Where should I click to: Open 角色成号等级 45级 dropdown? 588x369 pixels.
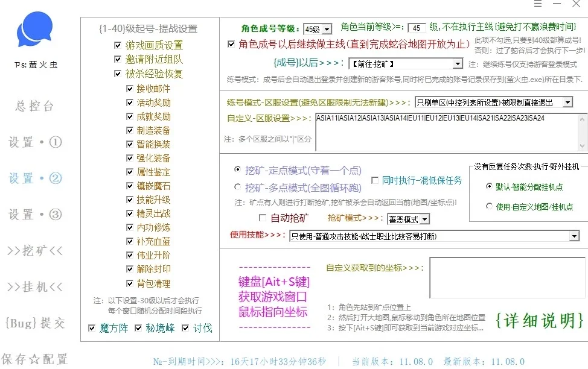(318, 29)
